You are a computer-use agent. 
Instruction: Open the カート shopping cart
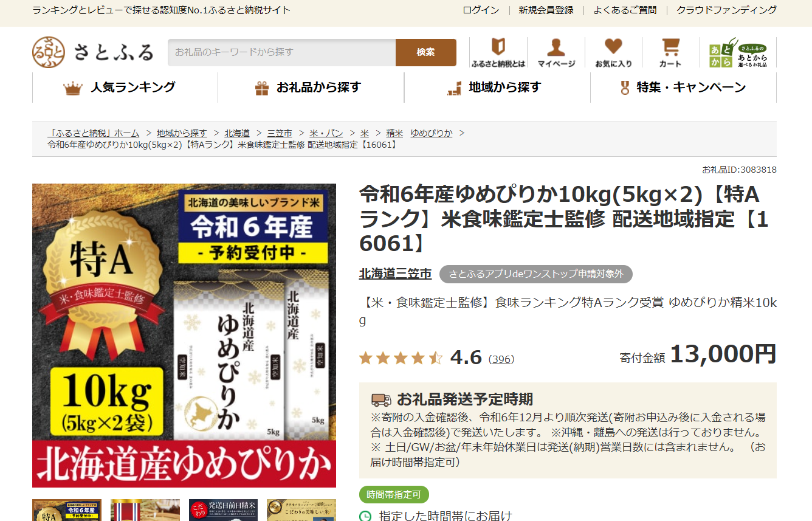[670, 52]
